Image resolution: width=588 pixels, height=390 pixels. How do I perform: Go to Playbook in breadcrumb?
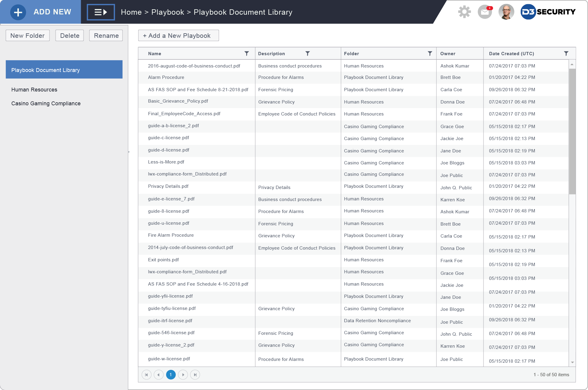coord(168,12)
